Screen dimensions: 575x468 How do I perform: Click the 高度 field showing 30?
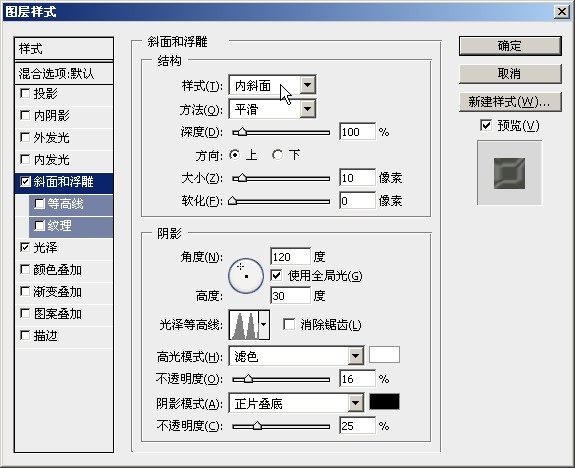point(290,295)
